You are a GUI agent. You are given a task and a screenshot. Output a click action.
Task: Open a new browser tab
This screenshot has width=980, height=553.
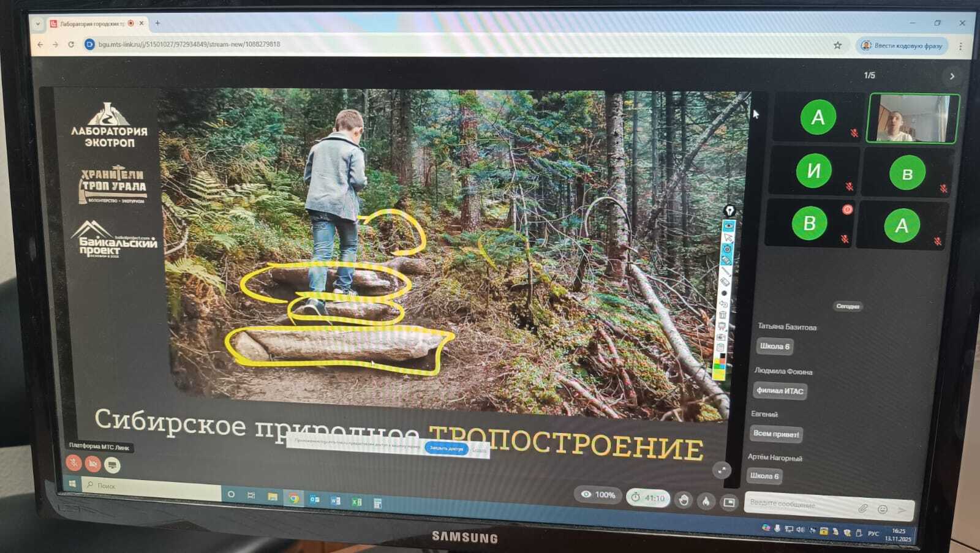157,23
